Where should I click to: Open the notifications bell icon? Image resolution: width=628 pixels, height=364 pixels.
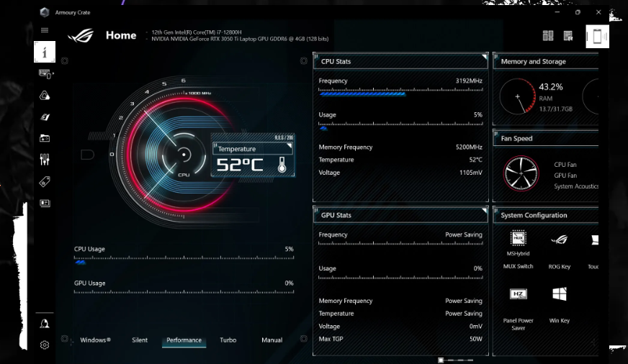(45, 324)
